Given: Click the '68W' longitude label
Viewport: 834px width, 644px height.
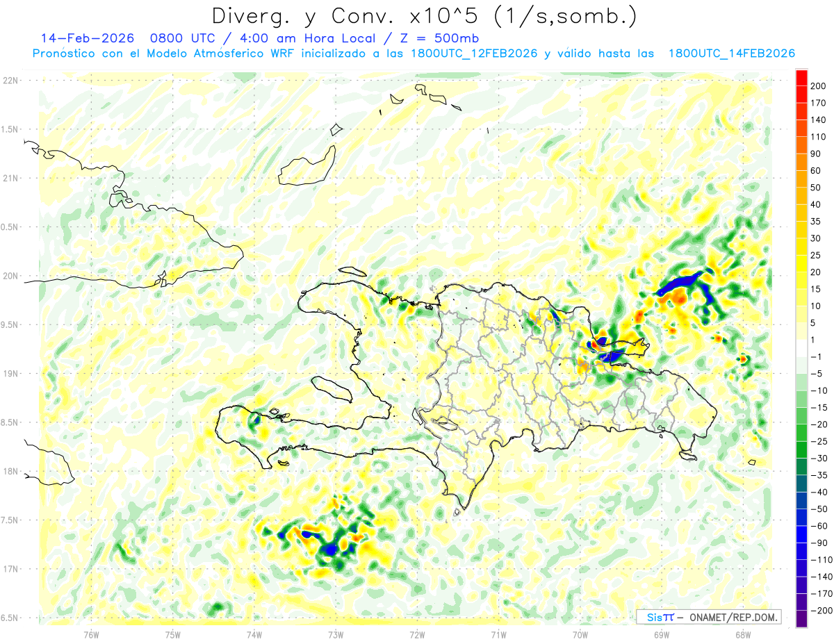Looking at the screenshot, I should (743, 634).
